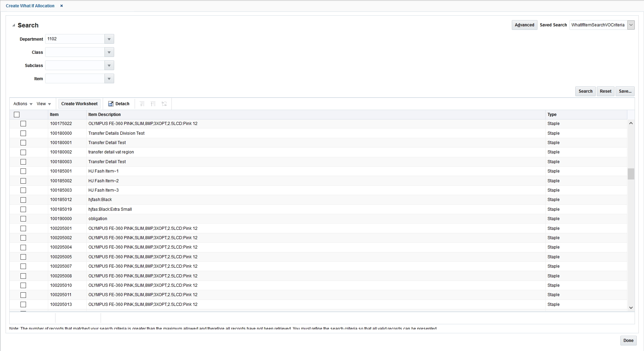Toggle the select-all checkbox in table header
This screenshot has width=644, height=351.
click(x=17, y=115)
